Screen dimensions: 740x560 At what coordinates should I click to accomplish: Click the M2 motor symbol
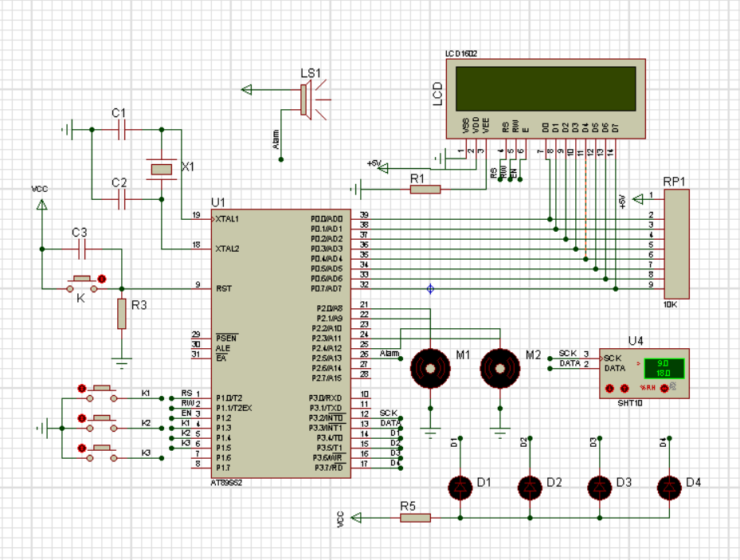point(499,368)
